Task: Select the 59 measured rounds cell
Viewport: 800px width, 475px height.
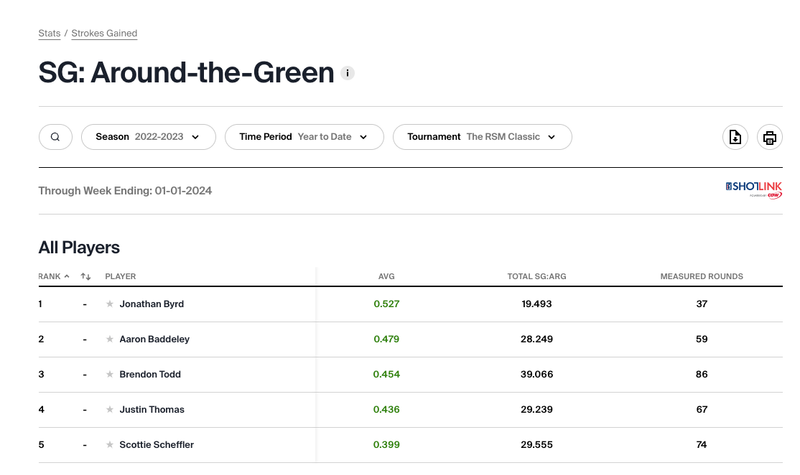Action: pyautogui.click(x=702, y=339)
